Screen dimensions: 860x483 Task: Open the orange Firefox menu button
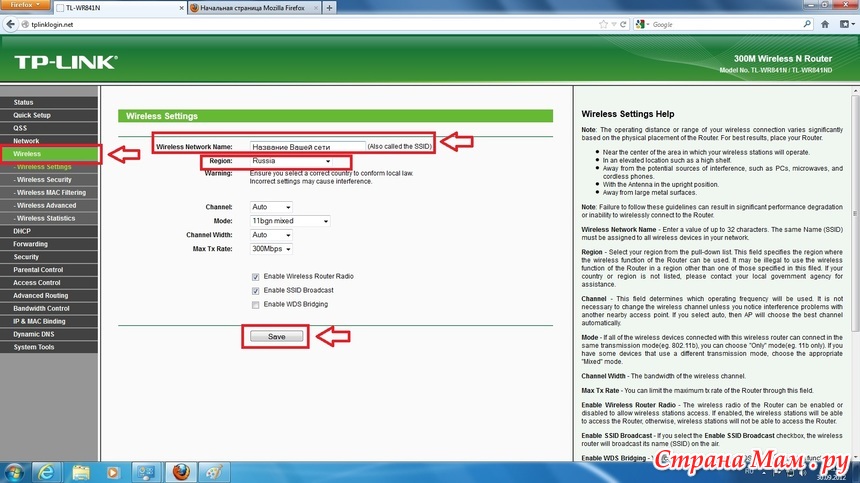pos(24,4)
